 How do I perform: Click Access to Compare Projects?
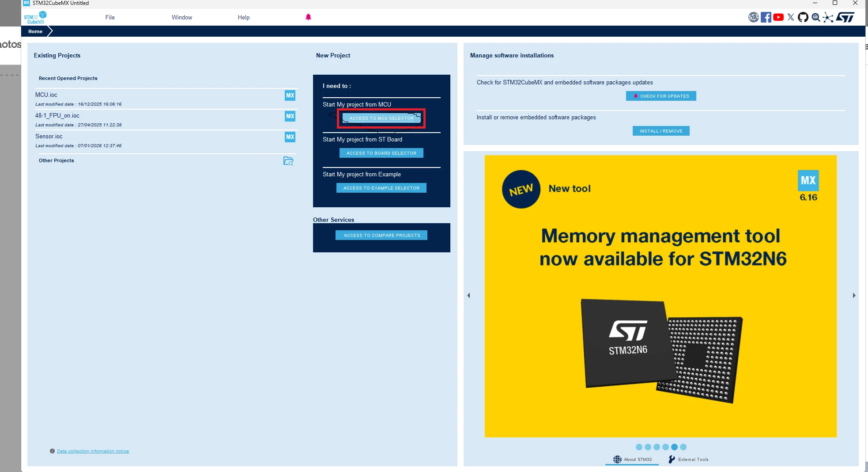click(x=381, y=235)
